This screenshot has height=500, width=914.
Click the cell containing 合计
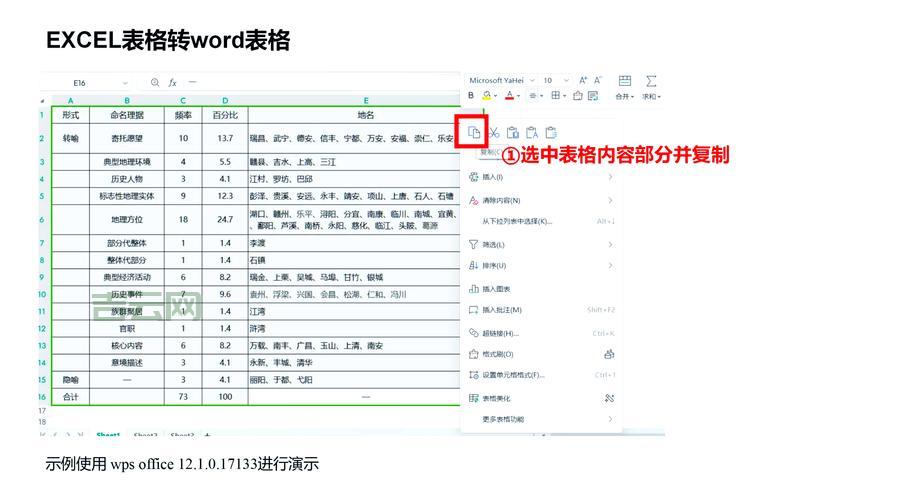point(71,396)
